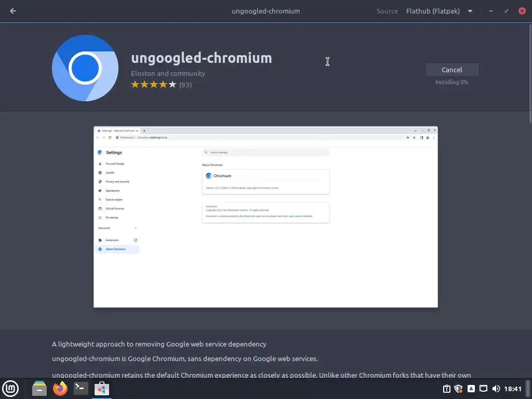532x399 pixels.
Task: Click the Source label in the header
Action: click(387, 11)
